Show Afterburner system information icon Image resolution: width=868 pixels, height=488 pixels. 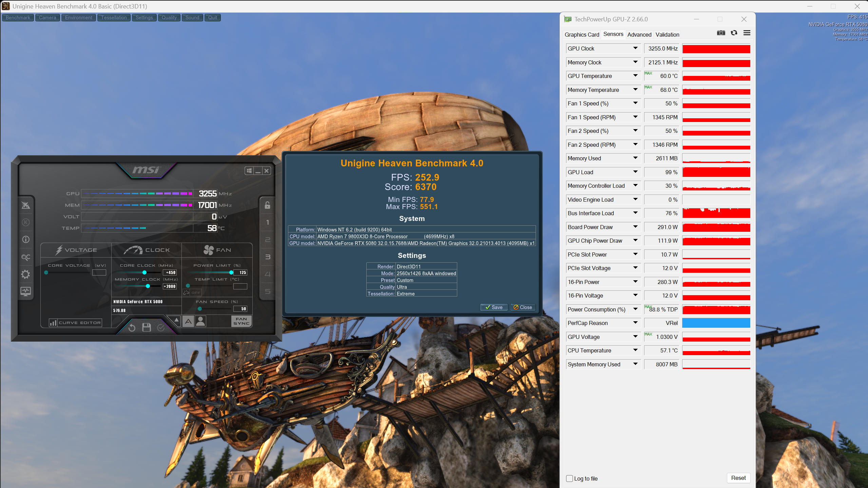coord(26,240)
